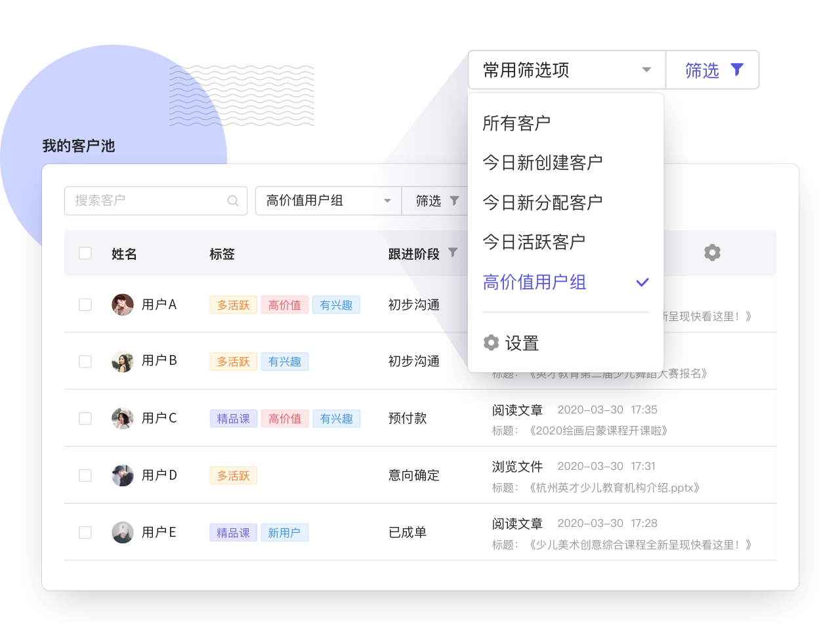The height and width of the screenshot is (630, 840).
Task: Toggle the select-all checkbox in table header
Action: click(85, 253)
